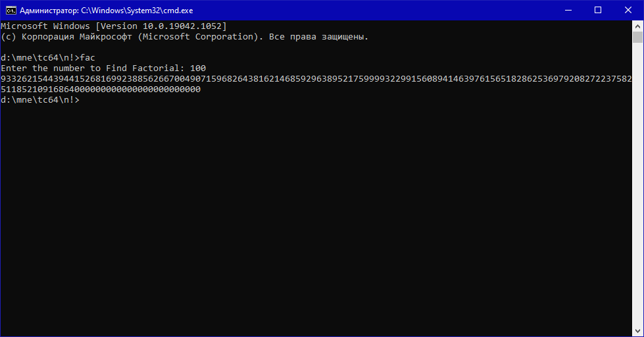The height and width of the screenshot is (337, 644).
Task: Click the title bar text C:\Windows\System32\cmd.exe
Action: [x=137, y=11]
